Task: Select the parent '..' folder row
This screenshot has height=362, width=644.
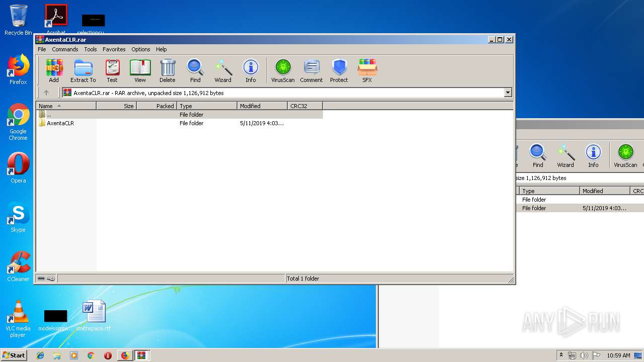Action: (x=179, y=115)
